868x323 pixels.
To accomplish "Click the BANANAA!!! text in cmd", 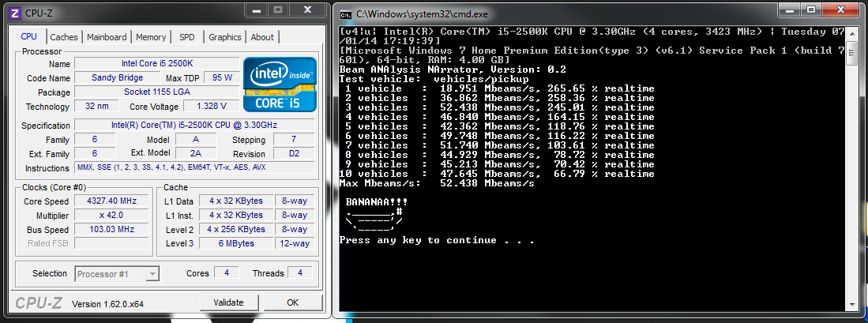I will [x=377, y=202].
